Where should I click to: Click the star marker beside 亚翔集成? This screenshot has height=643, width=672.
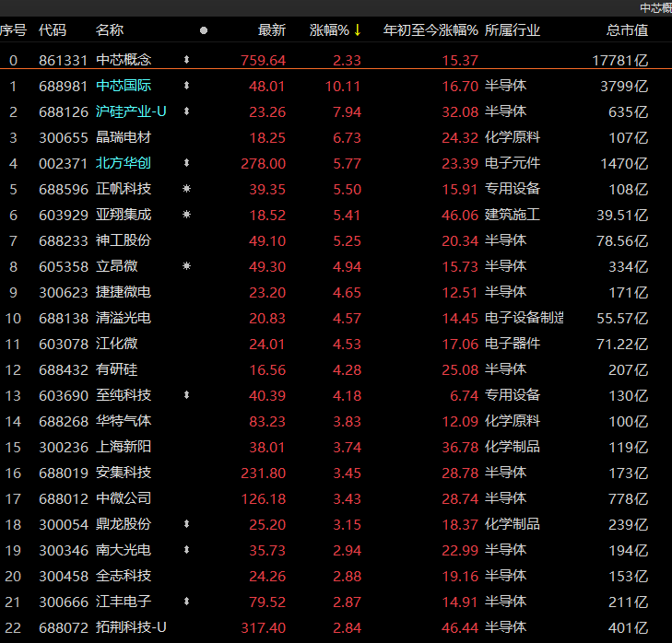[x=186, y=215]
